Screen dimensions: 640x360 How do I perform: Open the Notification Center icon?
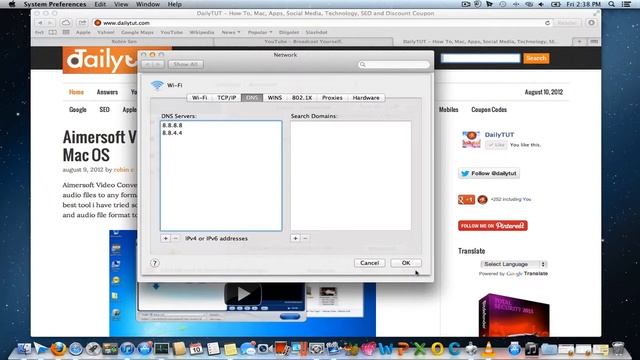(627, 4)
